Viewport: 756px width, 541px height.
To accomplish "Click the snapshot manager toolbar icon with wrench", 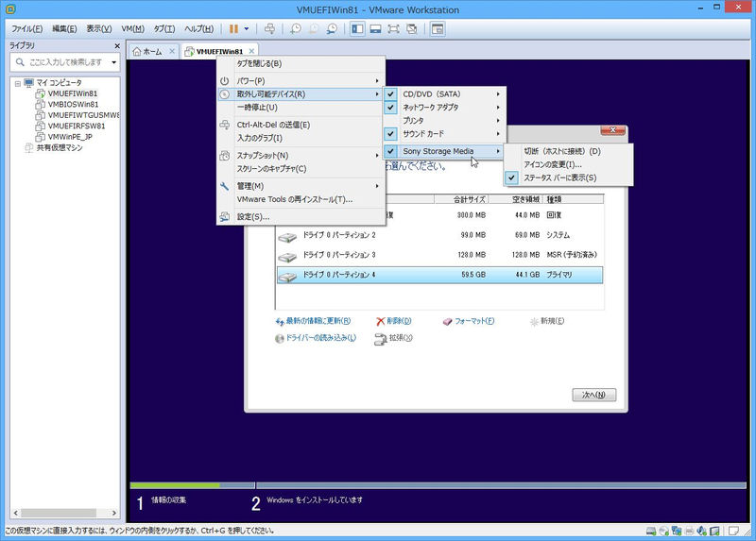I will coord(332,29).
